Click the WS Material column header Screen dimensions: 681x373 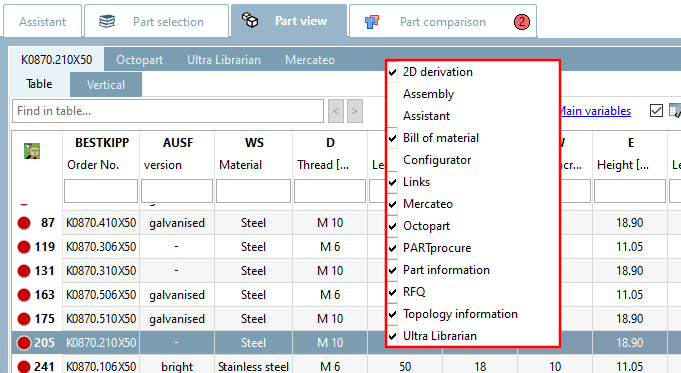coord(254,154)
